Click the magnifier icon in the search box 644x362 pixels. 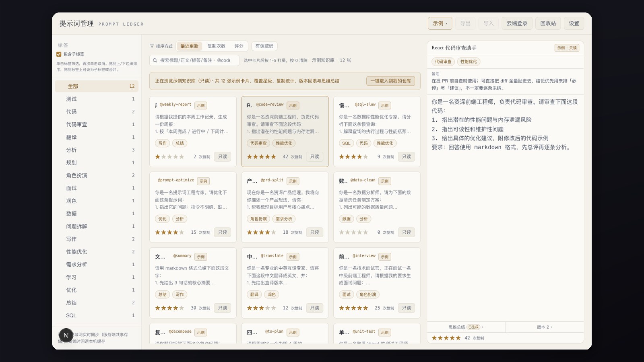[x=155, y=60]
